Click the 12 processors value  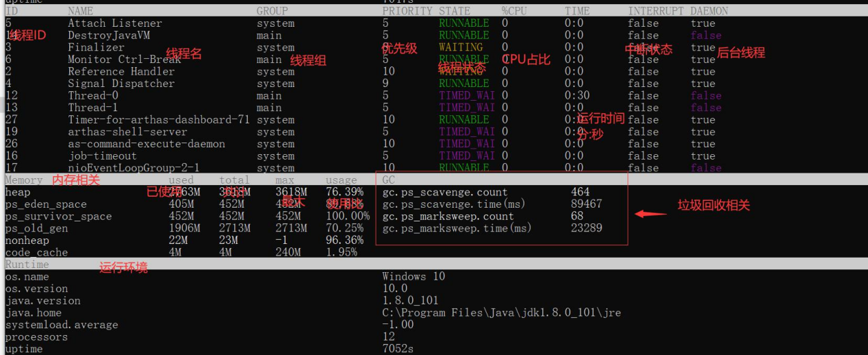pos(389,337)
